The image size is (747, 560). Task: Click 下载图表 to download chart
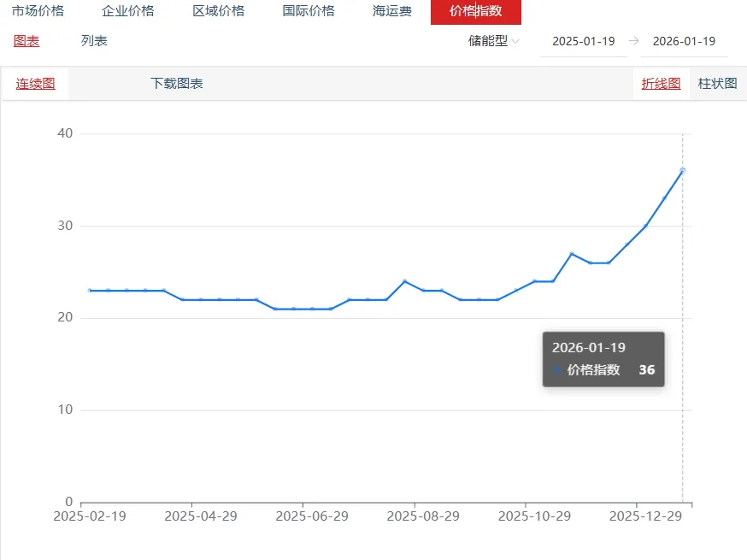pos(177,84)
